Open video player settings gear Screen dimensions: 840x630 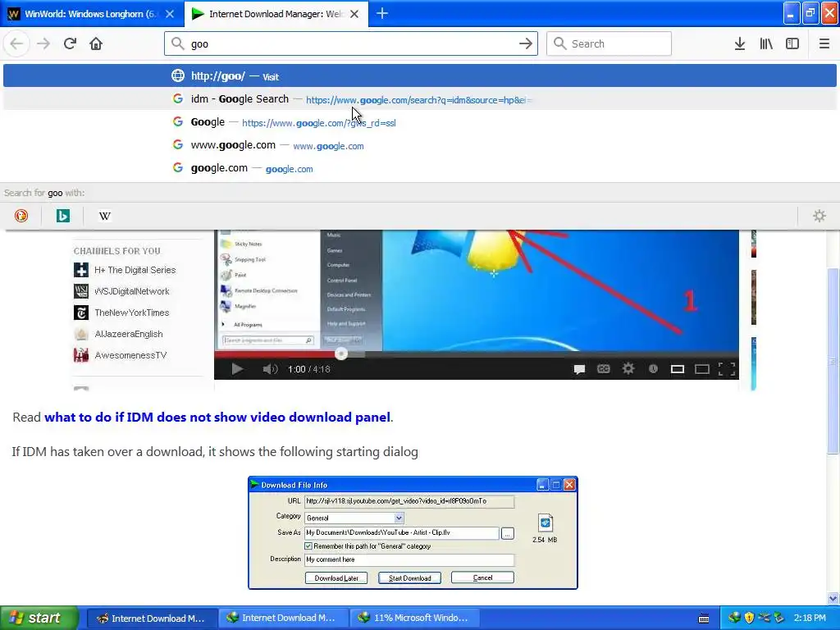pos(628,368)
